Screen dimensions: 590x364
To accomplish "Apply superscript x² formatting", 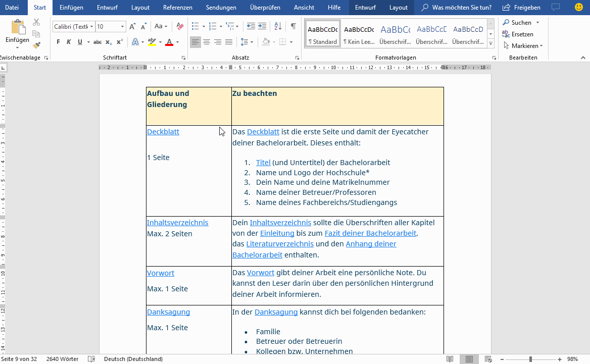I will [120, 42].
